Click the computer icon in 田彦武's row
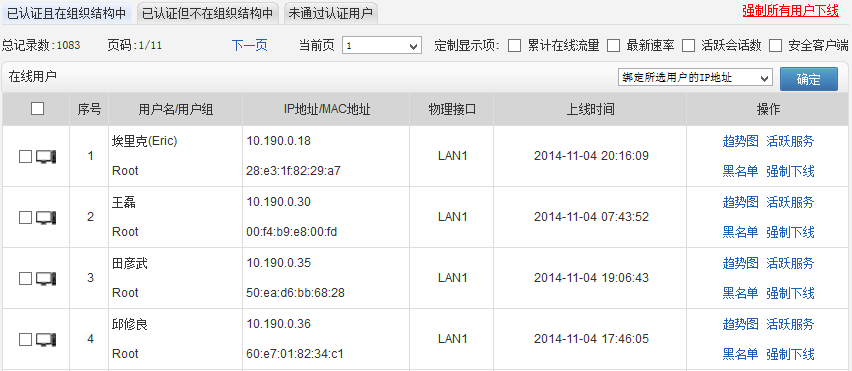Viewport: 852px width, 371px height. tap(46, 279)
